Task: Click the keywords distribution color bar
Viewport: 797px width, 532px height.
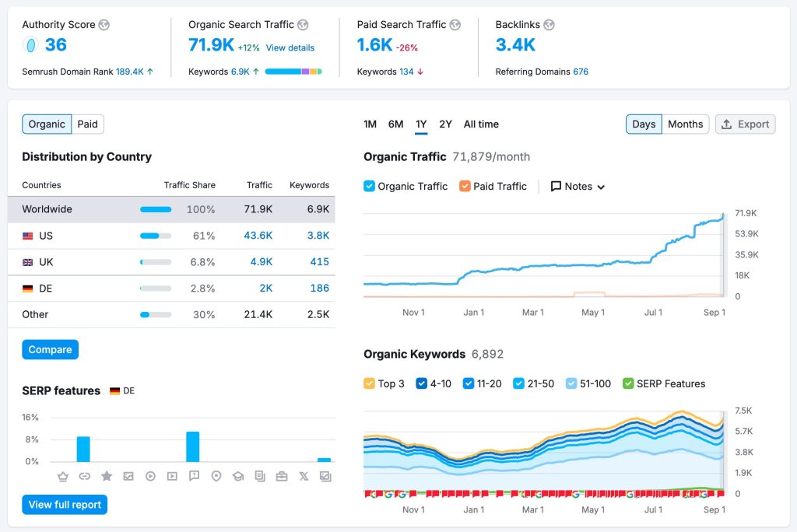Action: [293, 72]
